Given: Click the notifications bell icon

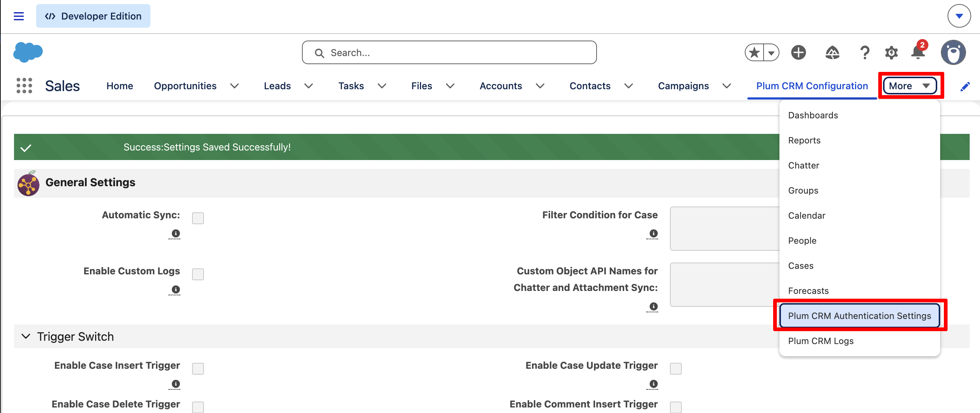Looking at the screenshot, I should 918,52.
